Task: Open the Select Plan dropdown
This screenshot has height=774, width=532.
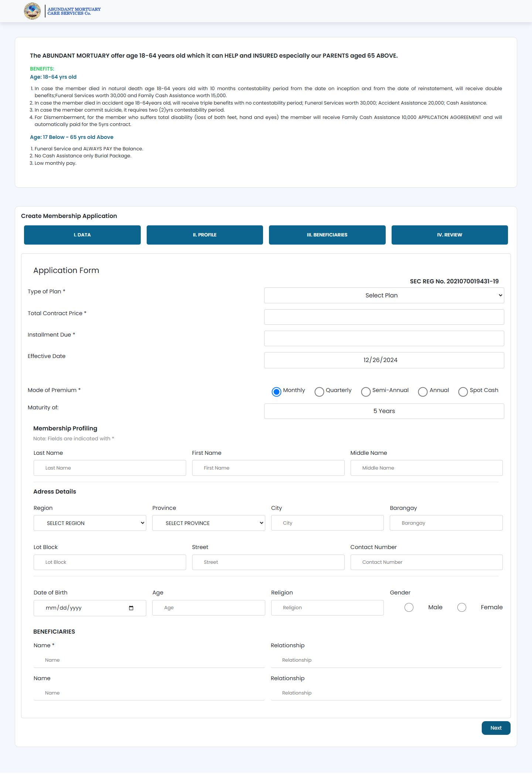Action: tap(384, 296)
